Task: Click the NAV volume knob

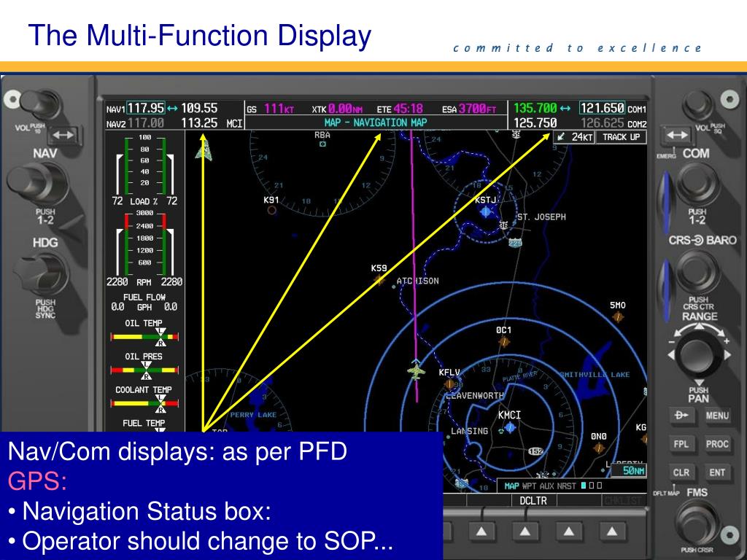Action: [x=41, y=104]
